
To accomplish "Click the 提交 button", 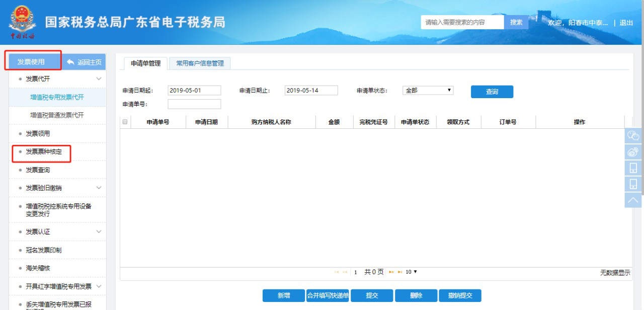I will [x=372, y=295].
